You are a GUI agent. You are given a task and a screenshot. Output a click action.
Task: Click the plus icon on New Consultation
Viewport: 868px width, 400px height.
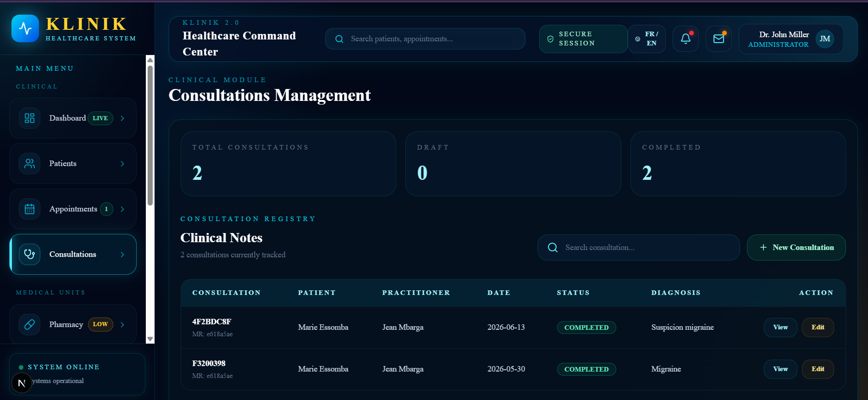click(x=763, y=247)
